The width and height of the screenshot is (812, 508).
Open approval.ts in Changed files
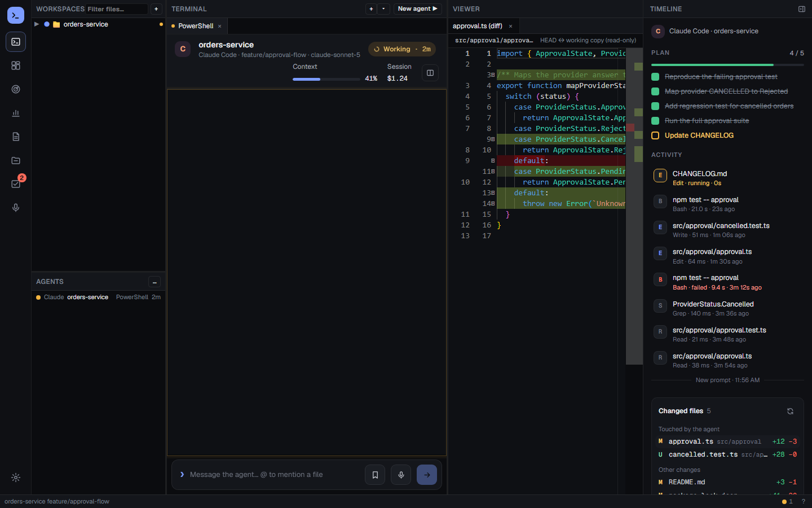727,441
